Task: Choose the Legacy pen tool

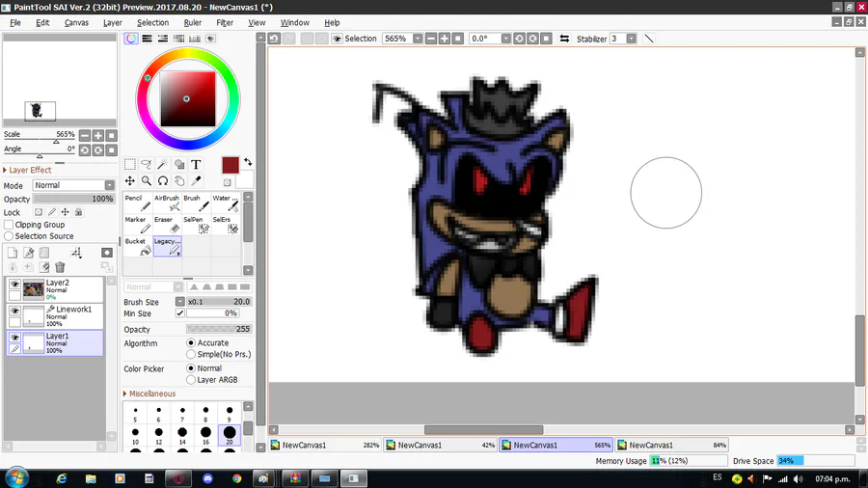Action: [x=167, y=246]
